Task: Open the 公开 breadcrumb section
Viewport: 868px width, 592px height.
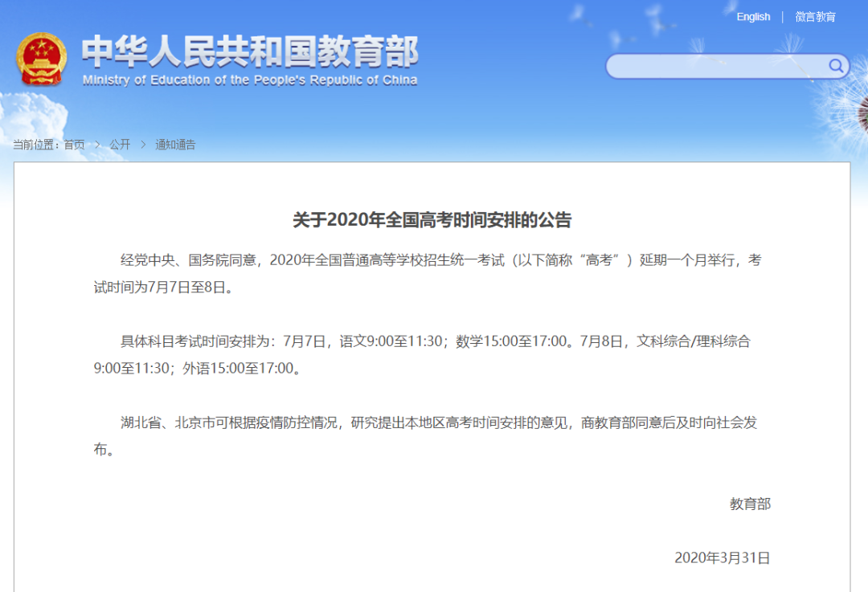Action: click(x=119, y=145)
